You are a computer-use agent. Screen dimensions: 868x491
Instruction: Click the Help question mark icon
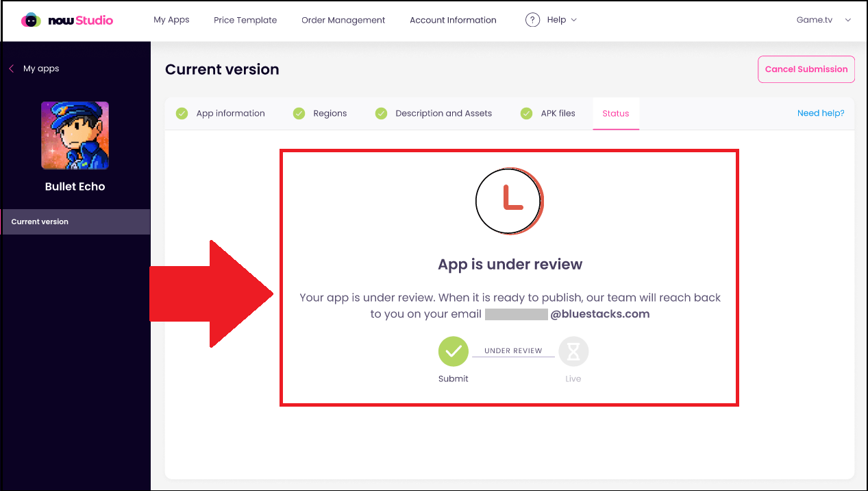pos(532,20)
